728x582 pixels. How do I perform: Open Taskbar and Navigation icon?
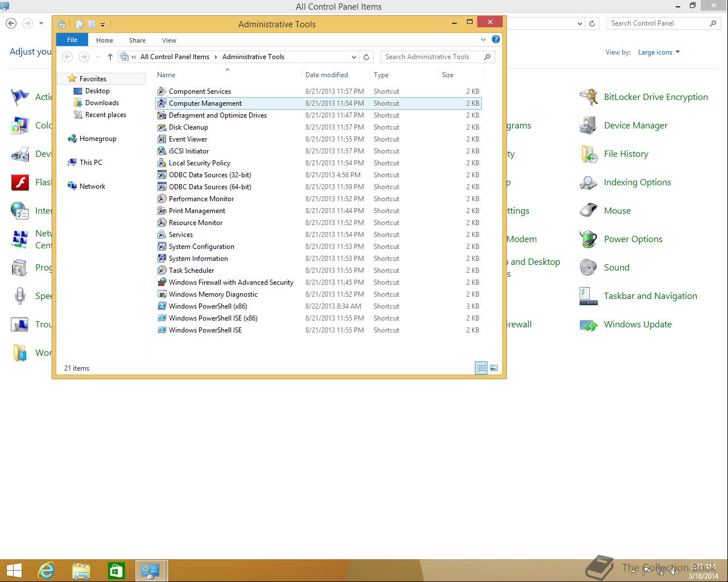[x=589, y=296]
